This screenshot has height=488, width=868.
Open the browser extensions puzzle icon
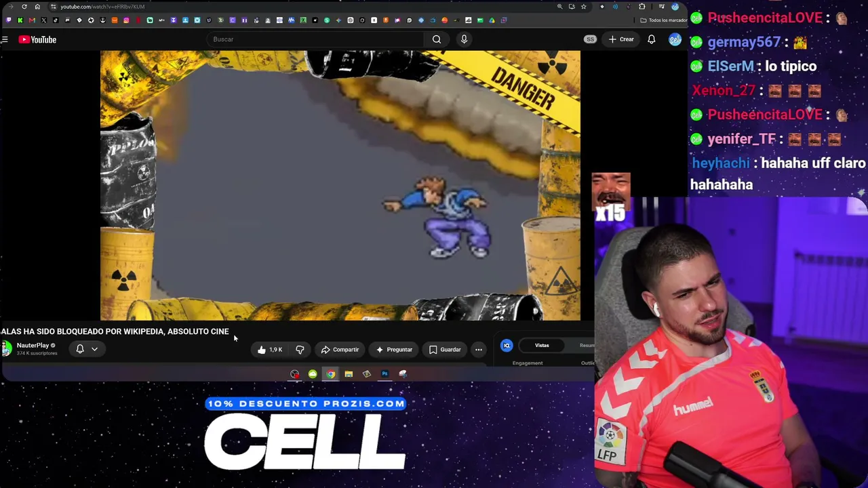pos(642,7)
